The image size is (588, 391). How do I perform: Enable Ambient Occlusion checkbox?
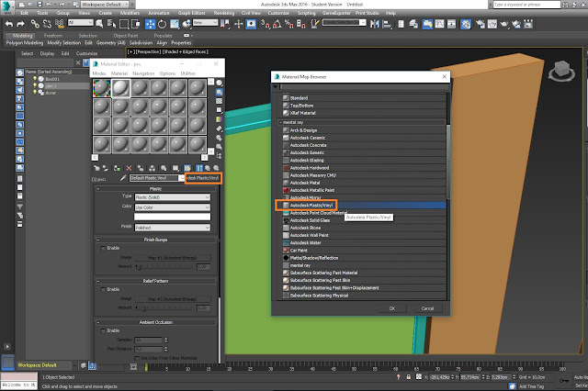point(102,330)
